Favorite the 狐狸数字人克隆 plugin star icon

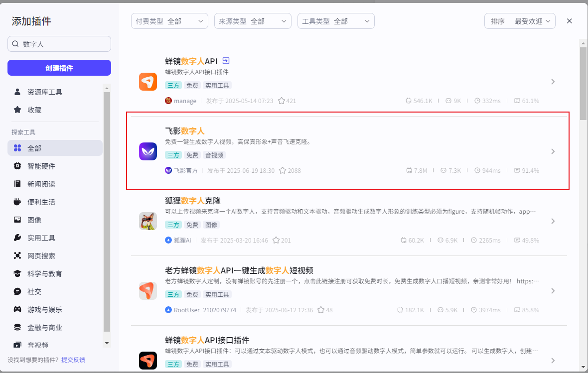pyautogui.click(x=276, y=240)
